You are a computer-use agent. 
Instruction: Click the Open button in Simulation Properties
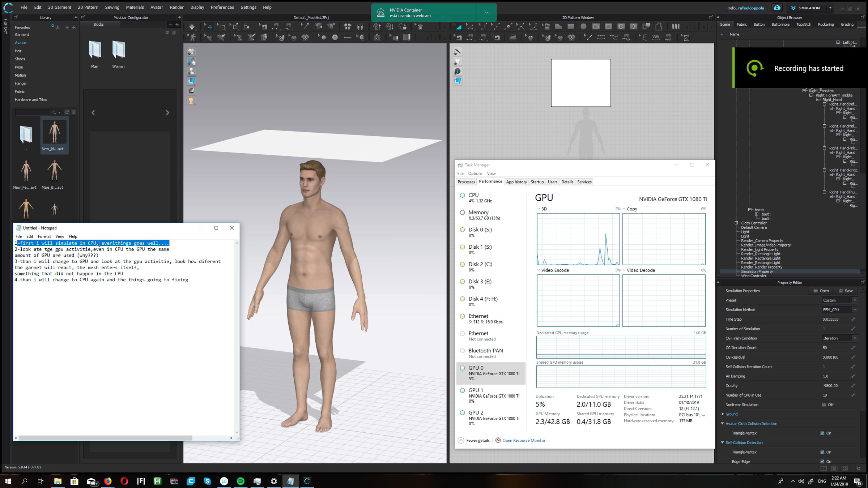(x=821, y=291)
